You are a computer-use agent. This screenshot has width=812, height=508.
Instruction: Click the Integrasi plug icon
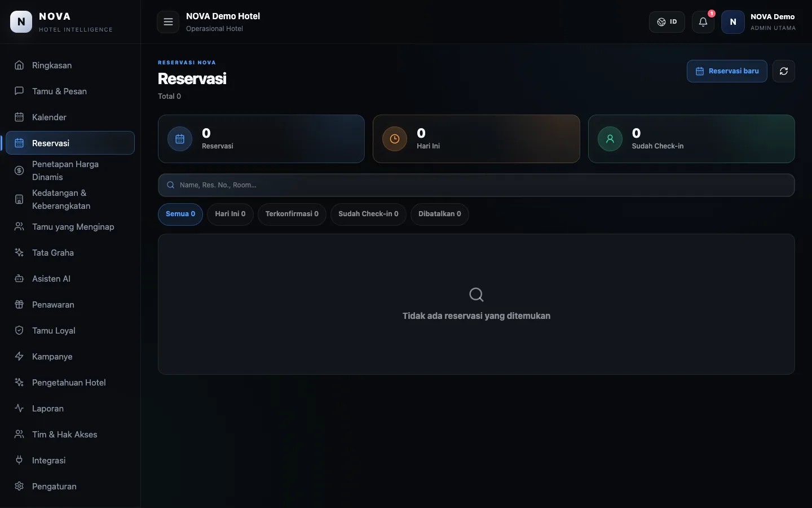(19, 460)
